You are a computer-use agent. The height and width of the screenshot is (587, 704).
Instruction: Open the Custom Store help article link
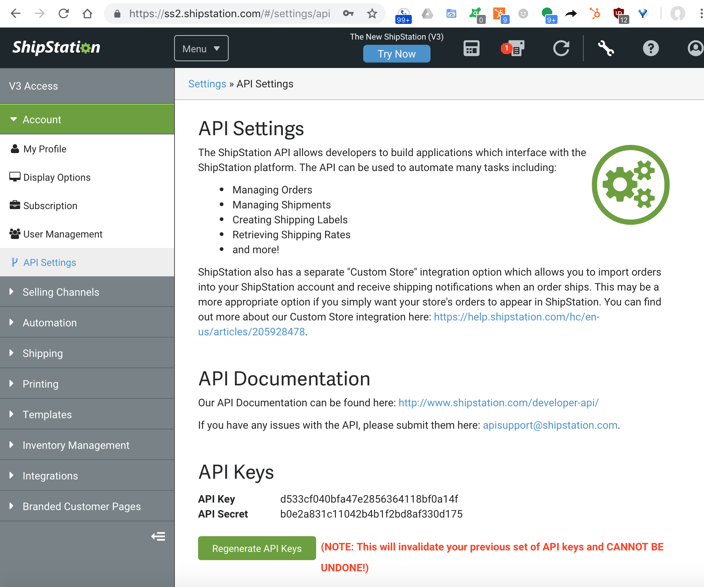pyautogui.click(x=399, y=324)
